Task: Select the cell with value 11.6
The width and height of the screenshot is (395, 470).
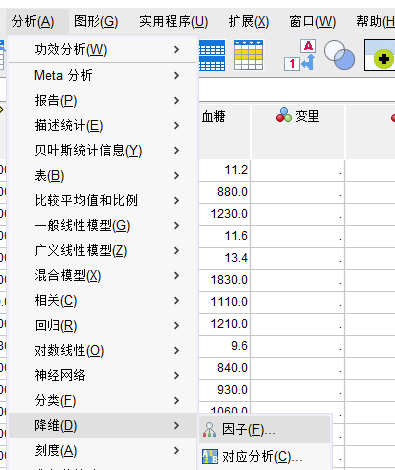Action: click(225, 236)
